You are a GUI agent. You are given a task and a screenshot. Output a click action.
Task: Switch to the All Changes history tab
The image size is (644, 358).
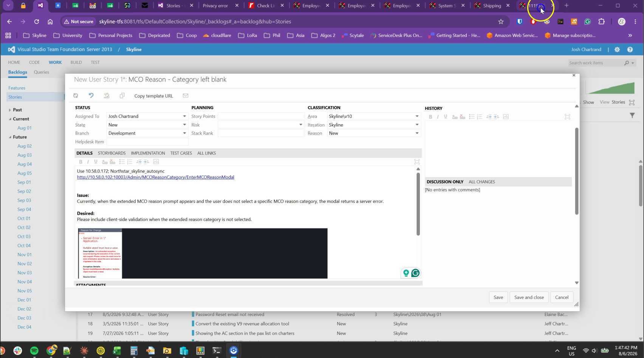(481, 182)
